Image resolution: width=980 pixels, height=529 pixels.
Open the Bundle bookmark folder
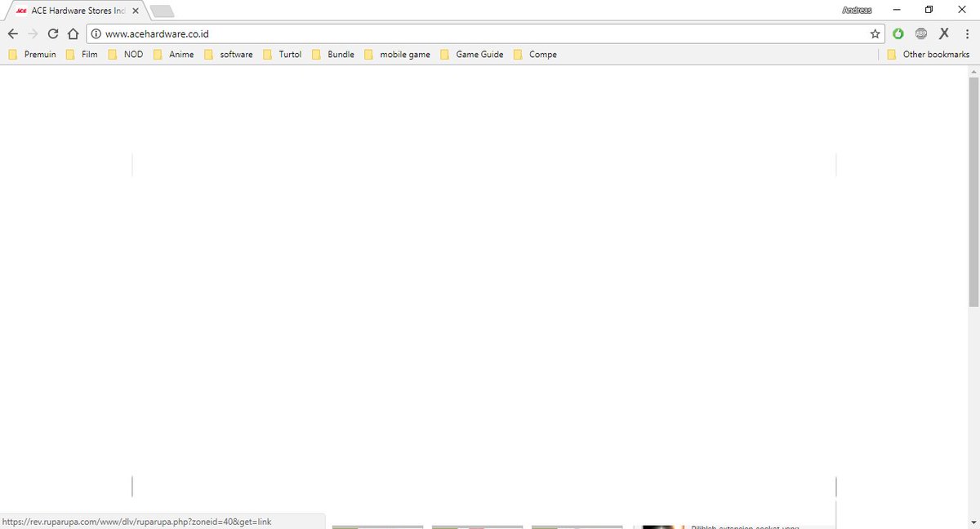pyautogui.click(x=332, y=55)
